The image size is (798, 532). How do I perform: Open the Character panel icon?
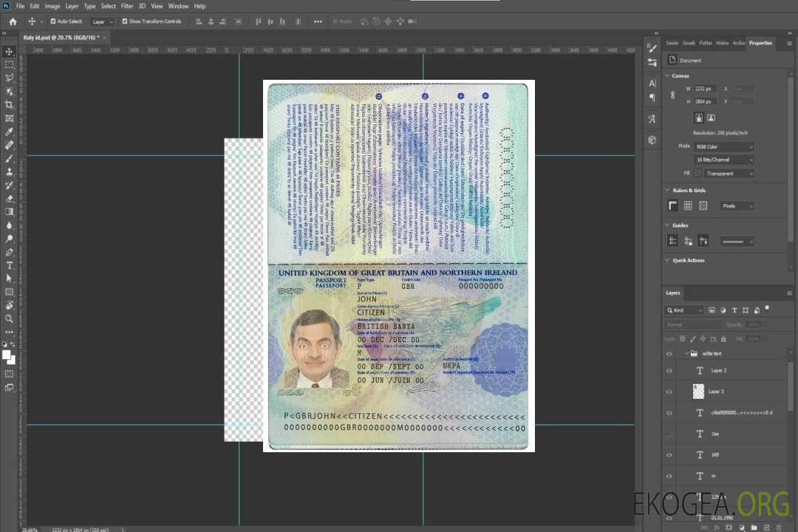coord(652,83)
